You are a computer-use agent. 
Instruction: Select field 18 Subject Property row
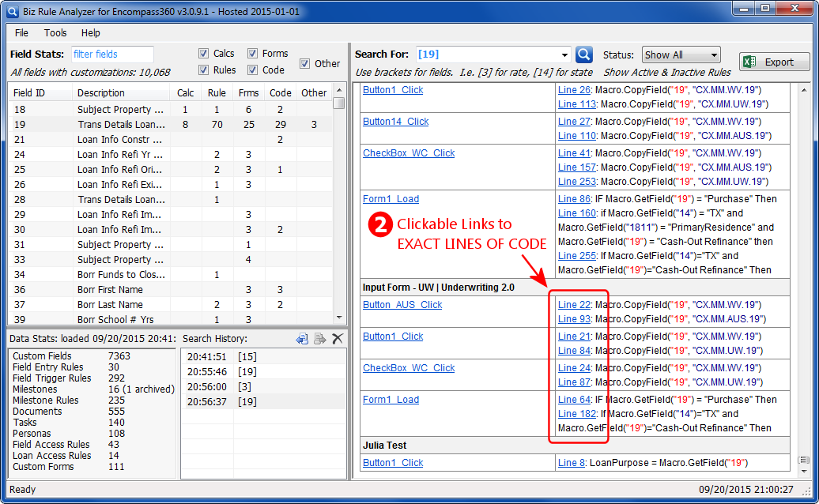coord(171,110)
